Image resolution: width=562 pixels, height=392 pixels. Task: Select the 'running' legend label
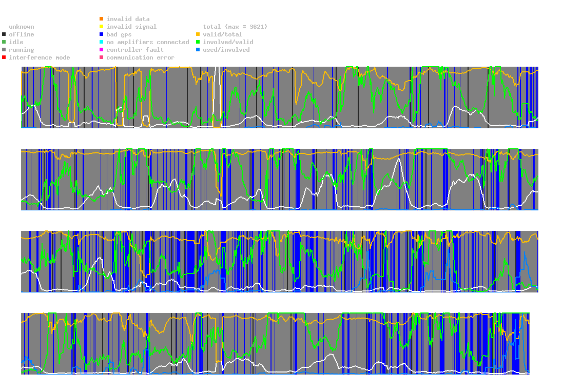pos(22,50)
